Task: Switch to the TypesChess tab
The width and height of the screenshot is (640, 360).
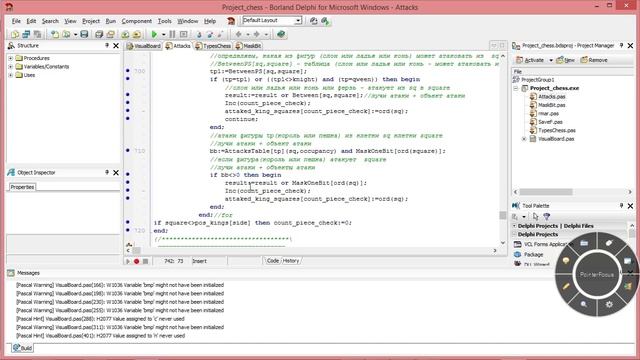Action: (213, 46)
